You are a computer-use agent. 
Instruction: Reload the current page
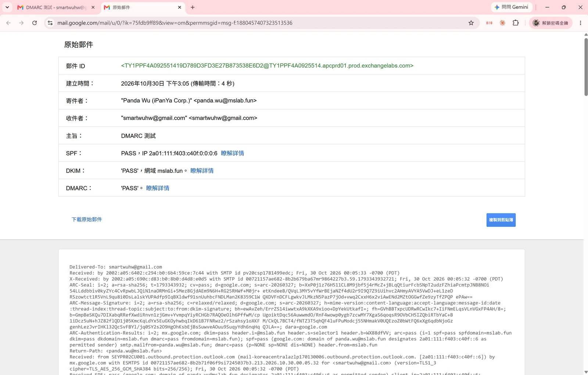[35, 23]
